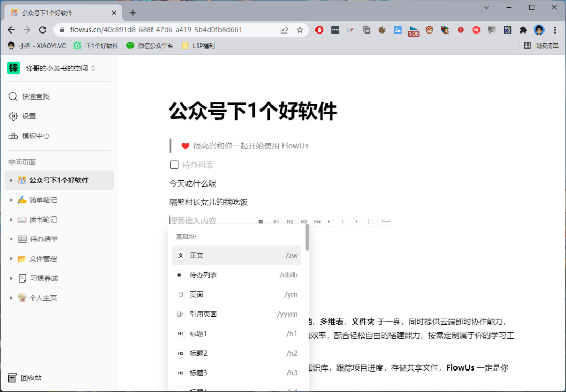This screenshot has height=392, width=566.
Task: Open 模板中心 template center
Action: point(13,136)
